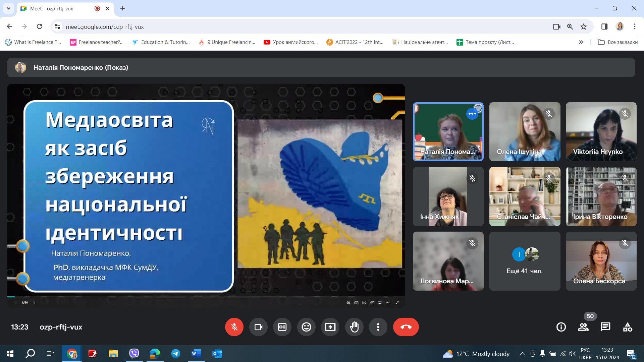Image resolution: width=644 pixels, height=362 pixels.
Task: Select Viktoriia Hrynko video tile
Action: pos(601,132)
